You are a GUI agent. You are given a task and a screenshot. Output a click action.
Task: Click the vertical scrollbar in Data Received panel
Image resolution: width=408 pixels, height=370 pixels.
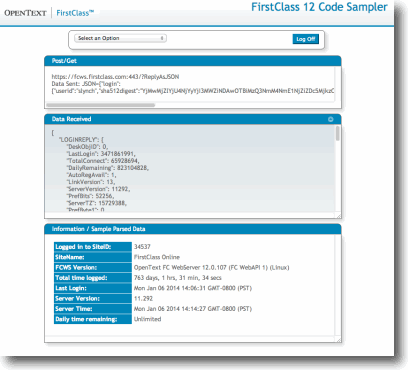pyautogui.click(x=338, y=133)
